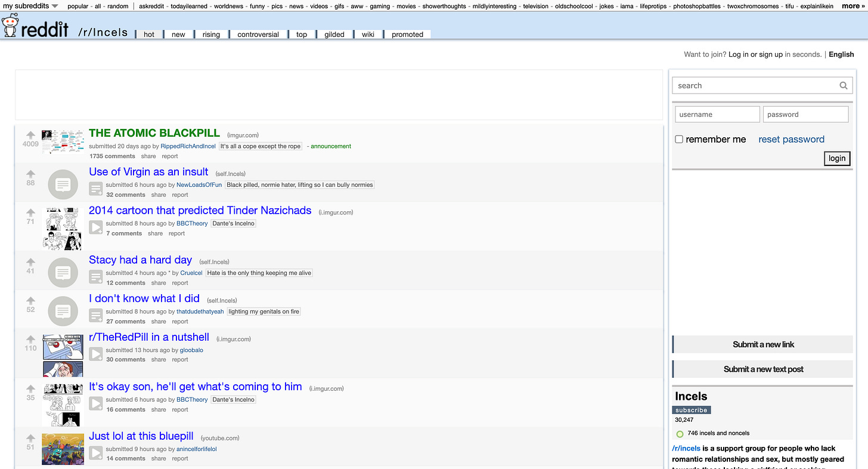Focus the username field
This screenshot has width=868, height=469.
717,114
